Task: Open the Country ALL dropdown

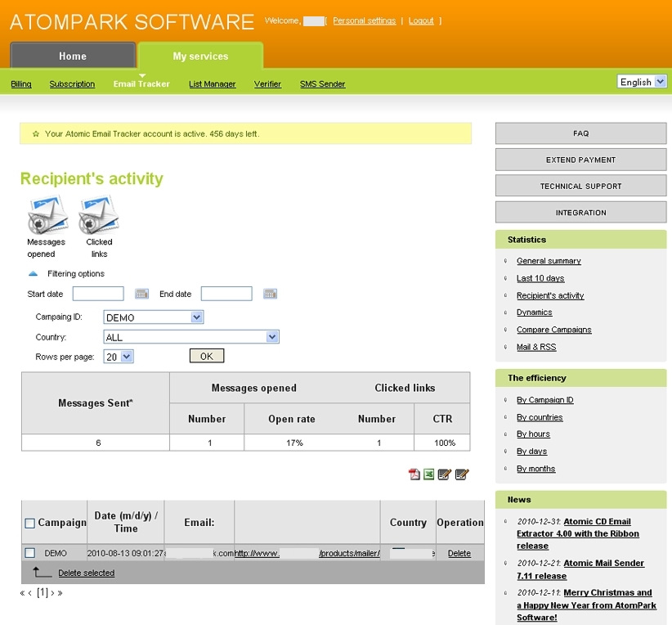Action: pos(191,337)
